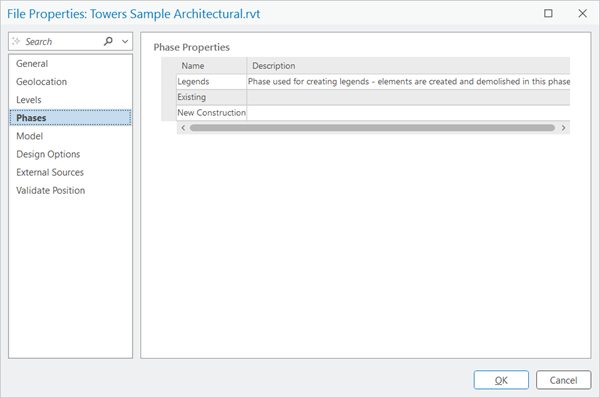The height and width of the screenshot is (398, 600).
Task: Click the Description column header
Action: [x=408, y=66]
